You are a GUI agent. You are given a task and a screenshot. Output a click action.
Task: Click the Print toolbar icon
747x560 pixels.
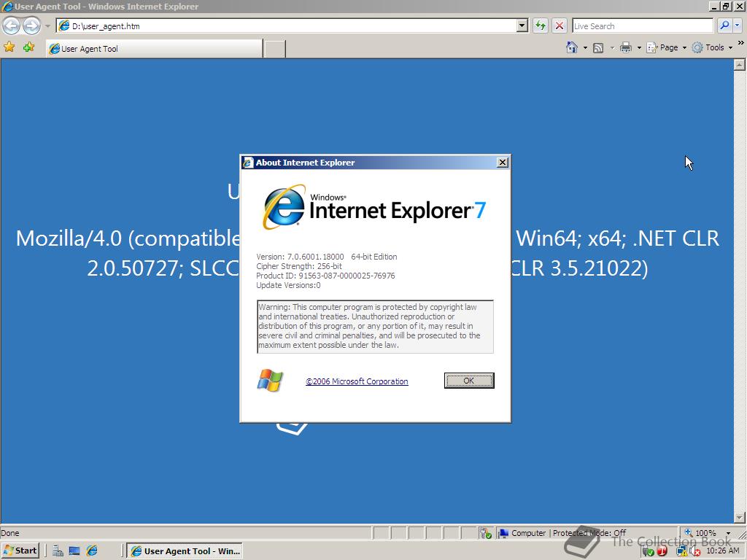[626, 47]
